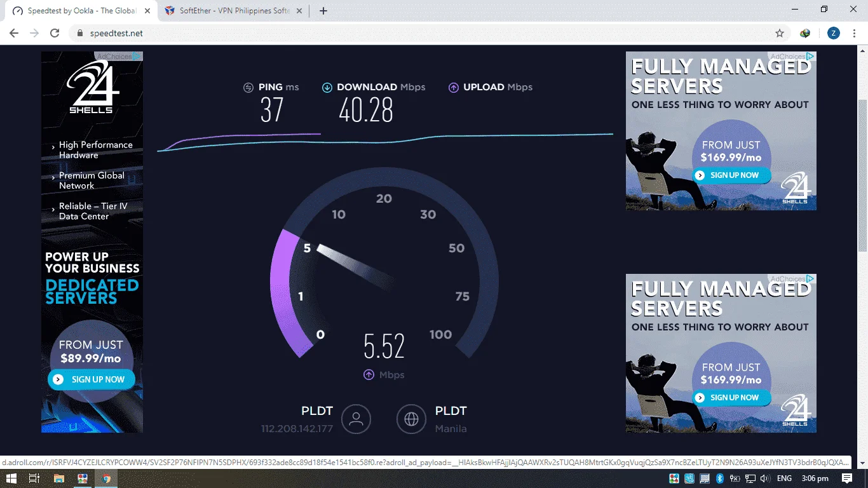Open a new browser tab
This screenshot has height=488, width=868.
coord(323,11)
